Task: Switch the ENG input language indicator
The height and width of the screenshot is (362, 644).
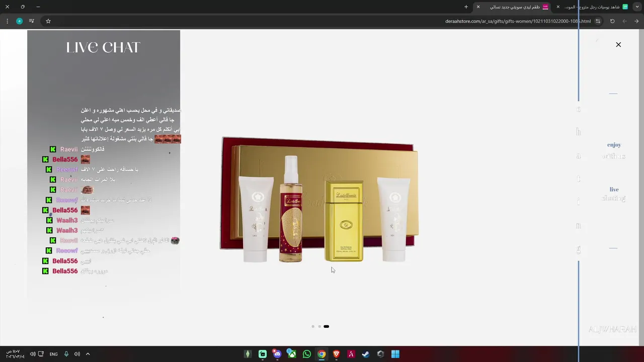Action: pos(53,354)
